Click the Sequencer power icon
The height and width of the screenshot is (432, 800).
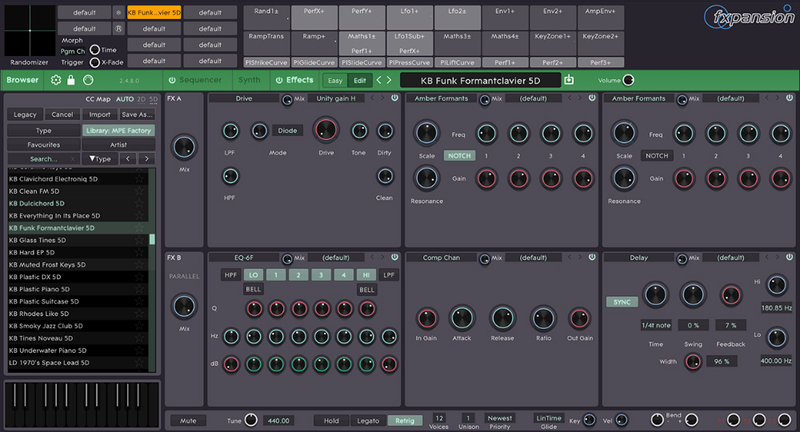click(172, 80)
